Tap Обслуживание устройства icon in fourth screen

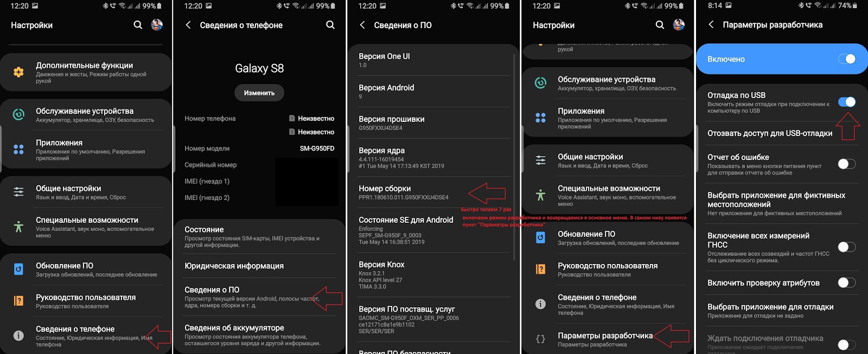540,83
